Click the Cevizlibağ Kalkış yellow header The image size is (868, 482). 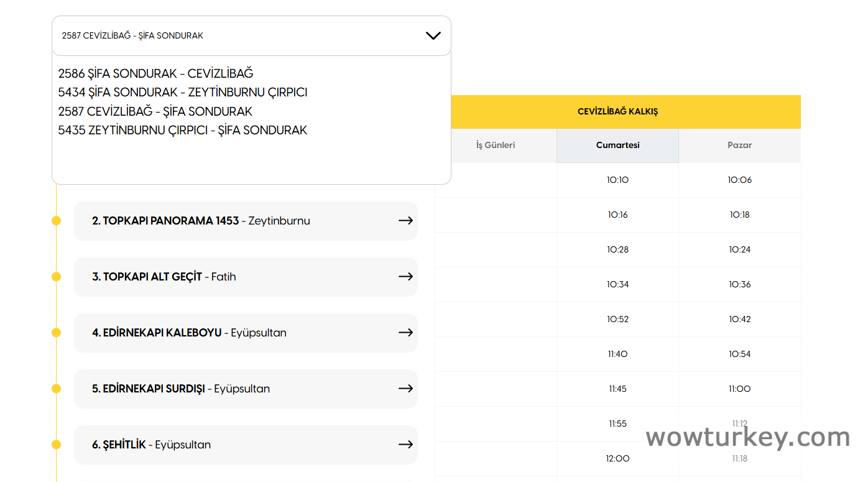coord(617,112)
